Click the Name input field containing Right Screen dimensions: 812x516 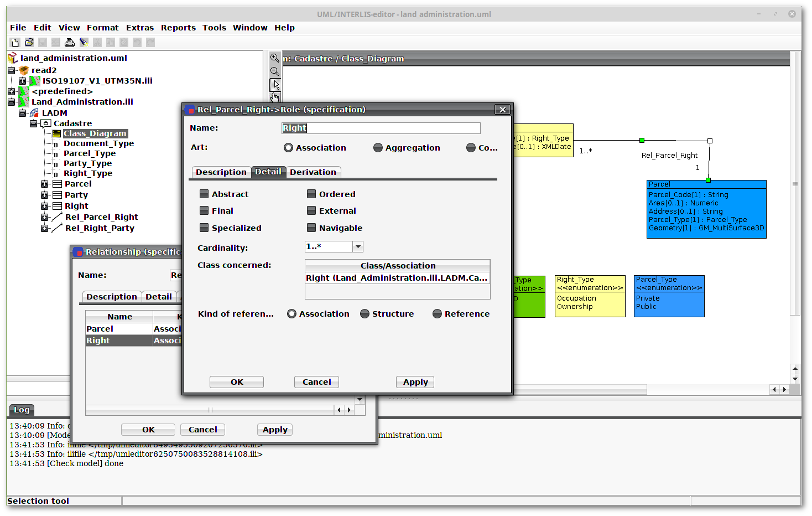point(381,128)
